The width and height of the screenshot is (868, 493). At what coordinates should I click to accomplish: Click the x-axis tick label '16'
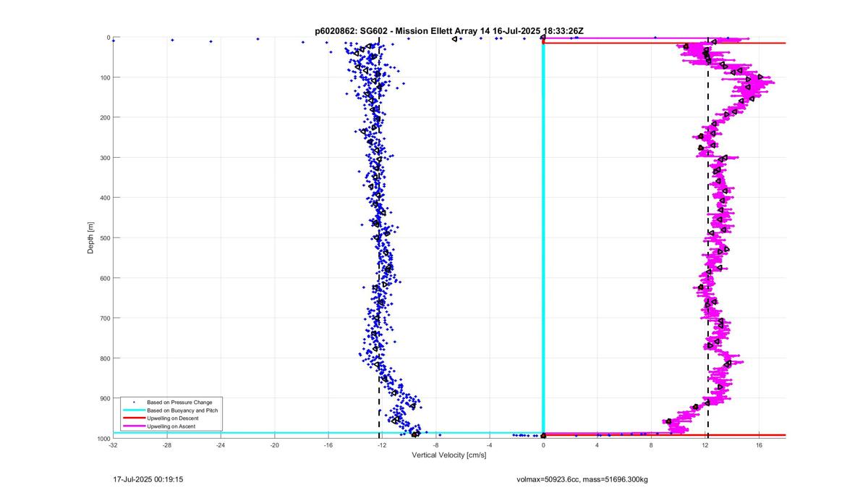point(759,444)
